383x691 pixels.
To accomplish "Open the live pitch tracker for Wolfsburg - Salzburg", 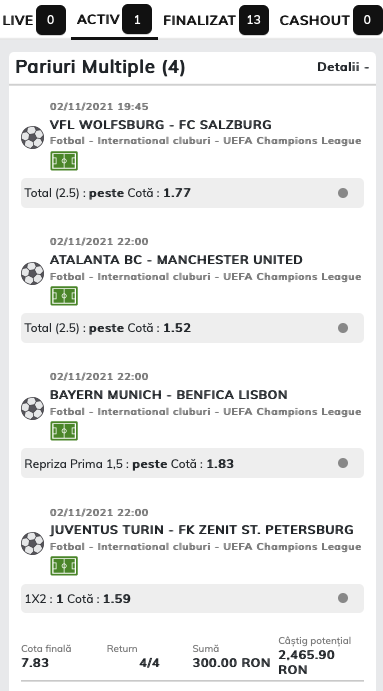I will pyautogui.click(x=64, y=161).
